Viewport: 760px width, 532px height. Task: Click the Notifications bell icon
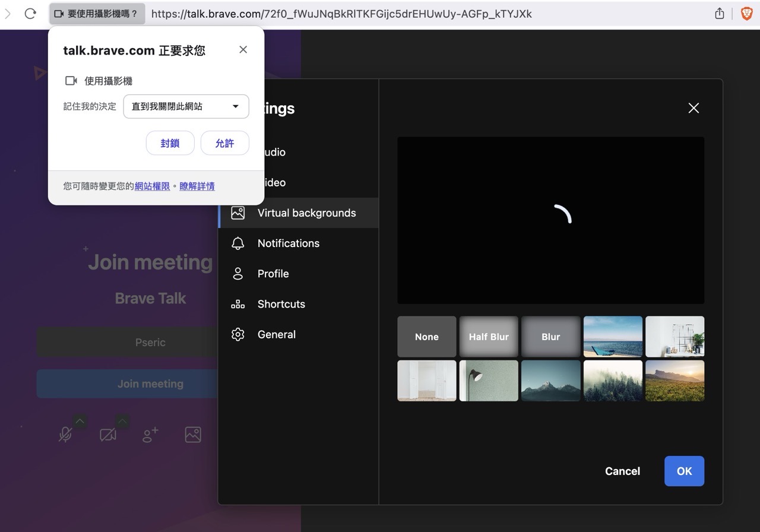click(238, 243)
